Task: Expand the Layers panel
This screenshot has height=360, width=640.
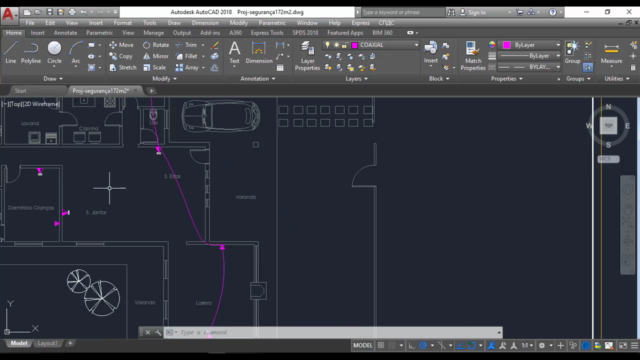Action: (356, 78)
